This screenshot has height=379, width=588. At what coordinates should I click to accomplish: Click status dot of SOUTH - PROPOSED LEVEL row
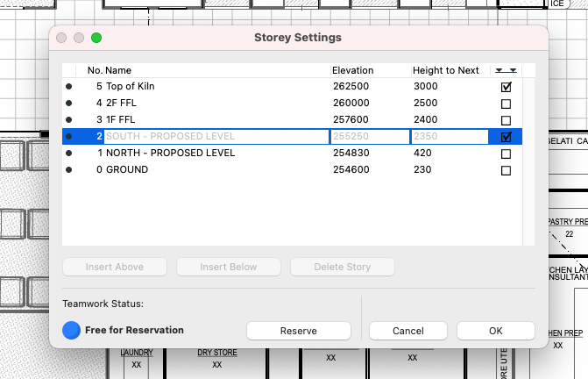click(x=68, y=136)
